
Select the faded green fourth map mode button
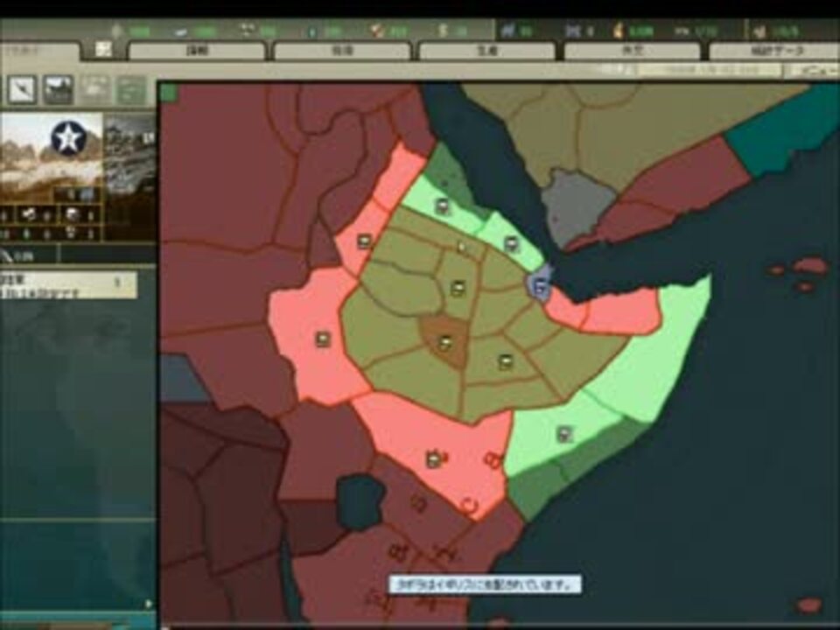[131, 89]
